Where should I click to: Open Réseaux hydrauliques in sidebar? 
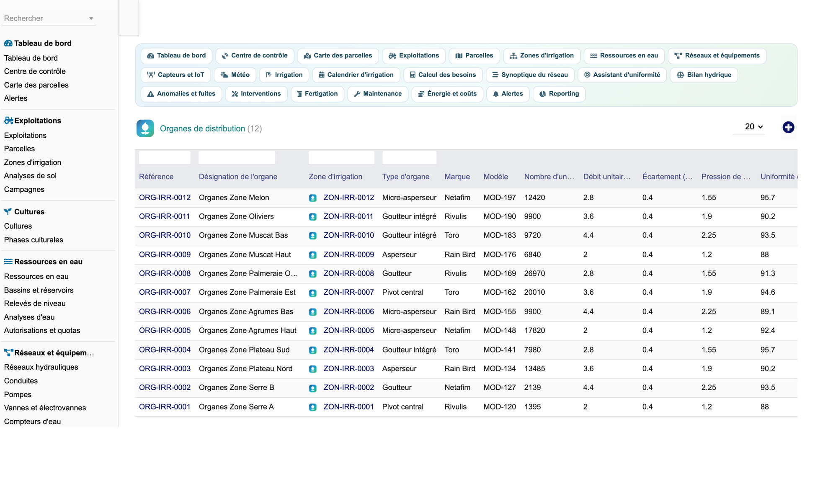pos(41,367)
